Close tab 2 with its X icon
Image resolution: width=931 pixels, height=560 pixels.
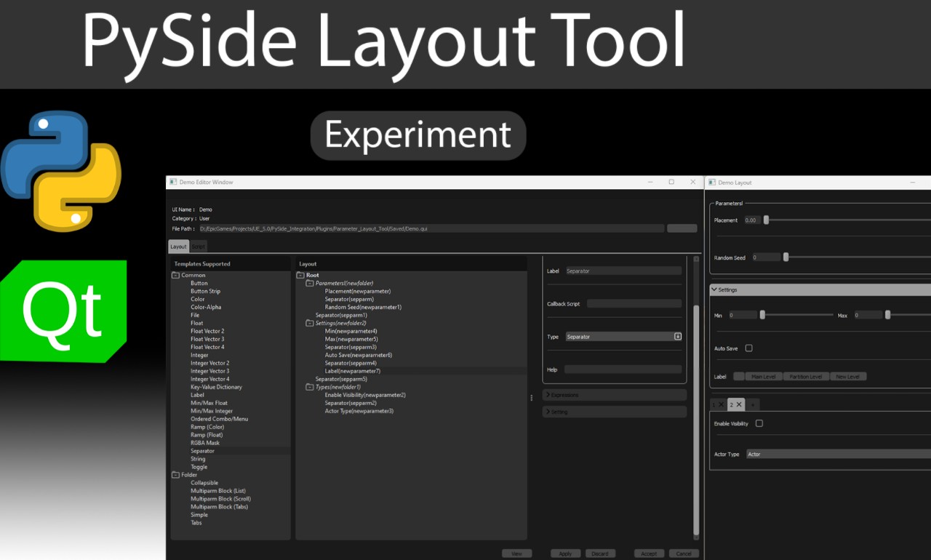point(739,404)
